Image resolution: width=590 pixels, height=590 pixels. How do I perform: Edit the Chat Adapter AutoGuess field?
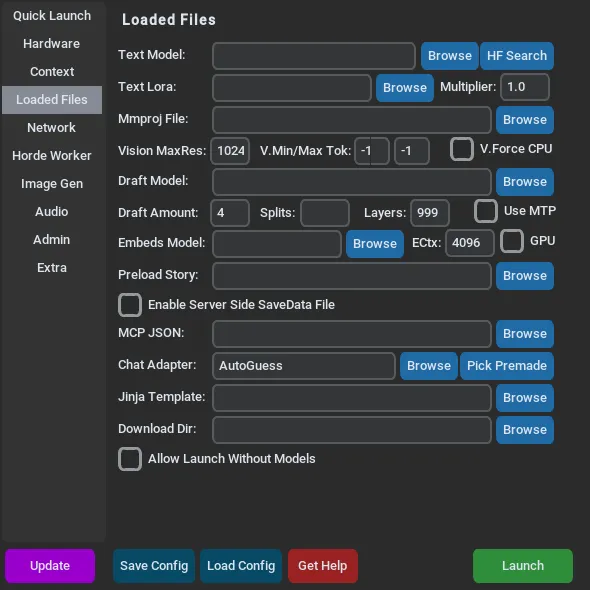coord(304,366)
